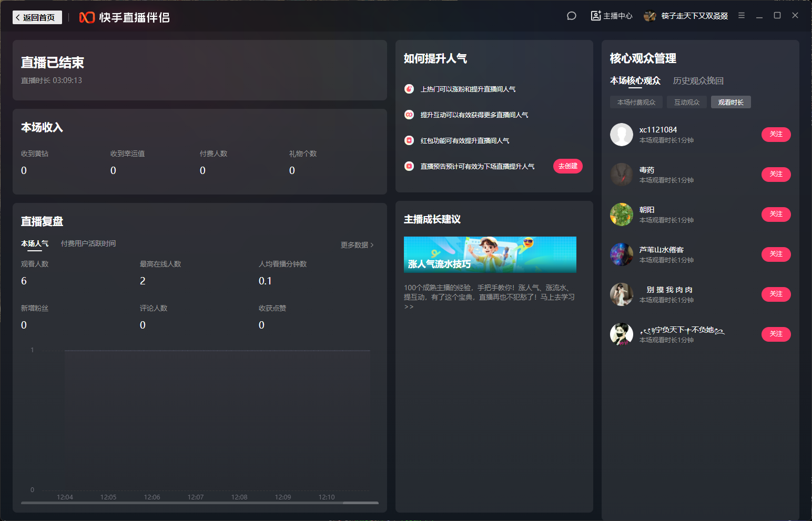Click the 上热门 flame tip icon
The height and width of the screenshot is (521, 812).
(x=409, y=89)
